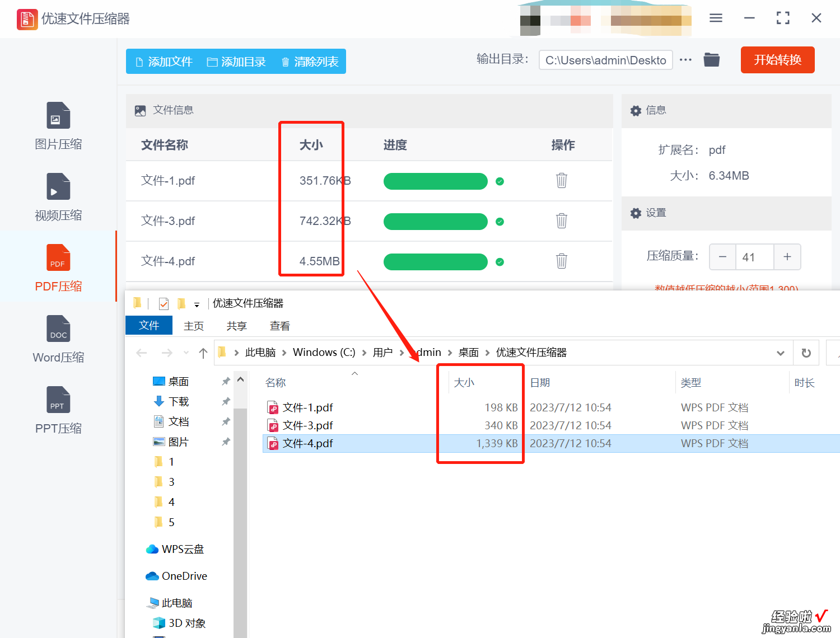The width and height of the screenshot is (840, 638).
Task: Click the 添加目录 add folder button
Action: [x=236, y=62]
